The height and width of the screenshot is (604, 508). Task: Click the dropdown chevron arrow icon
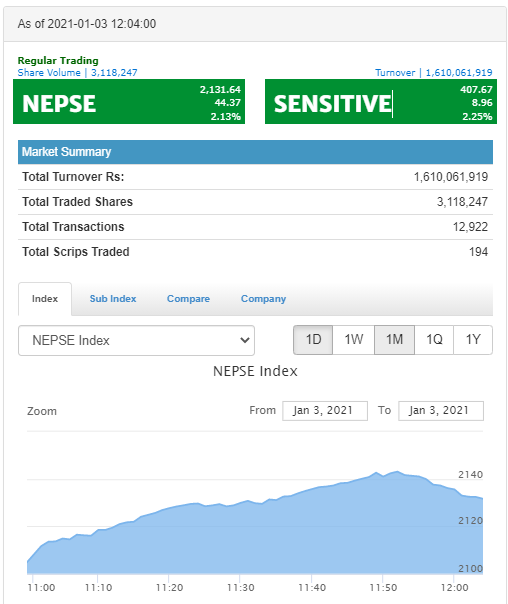click(245, 340)
